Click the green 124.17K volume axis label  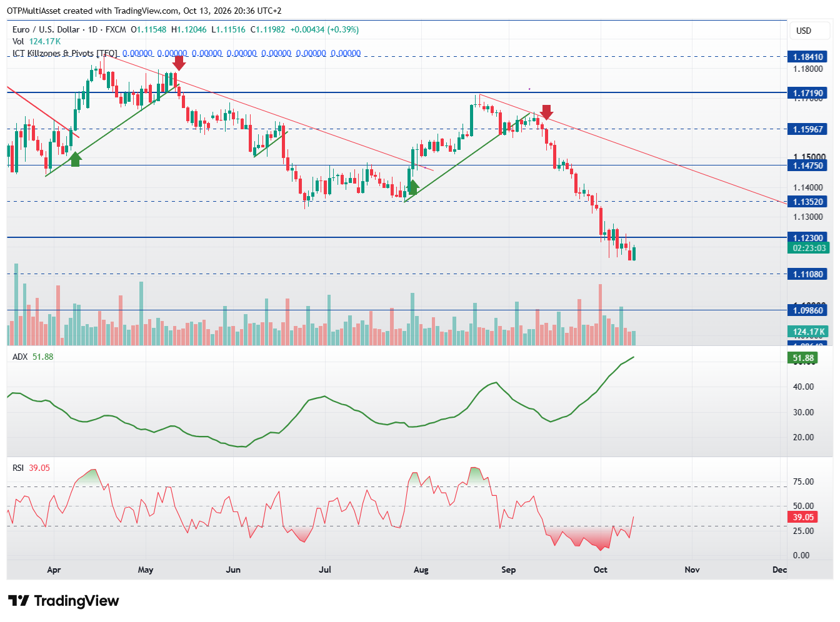(808, 332)
